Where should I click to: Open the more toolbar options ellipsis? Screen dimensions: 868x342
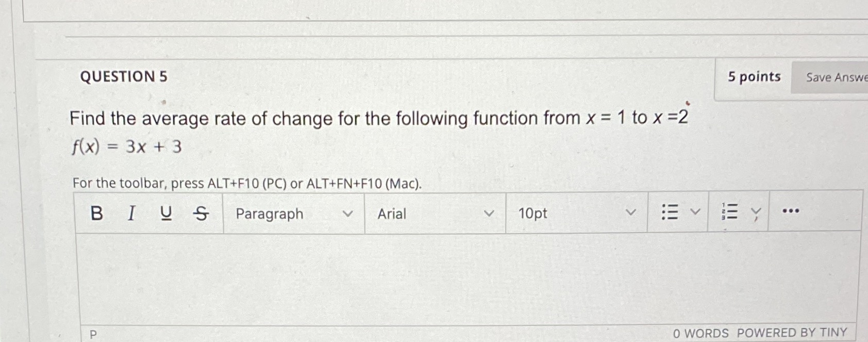click(791, 211)
